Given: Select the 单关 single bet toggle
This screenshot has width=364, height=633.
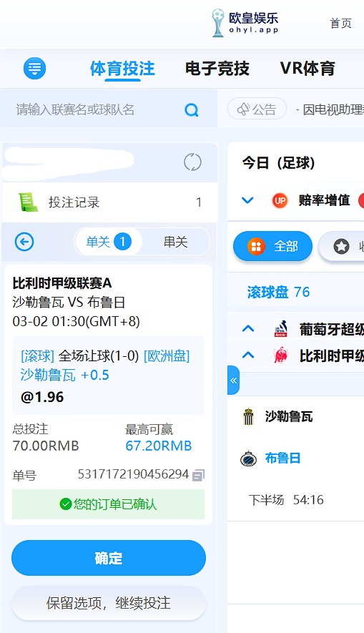Looking at the screenshot, I should click(x=108, y=242).
